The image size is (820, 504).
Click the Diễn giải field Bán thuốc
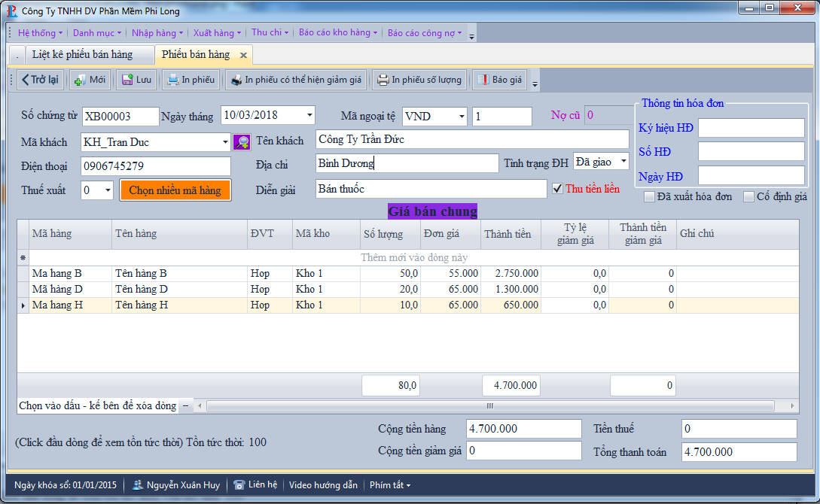click(431, 189)
